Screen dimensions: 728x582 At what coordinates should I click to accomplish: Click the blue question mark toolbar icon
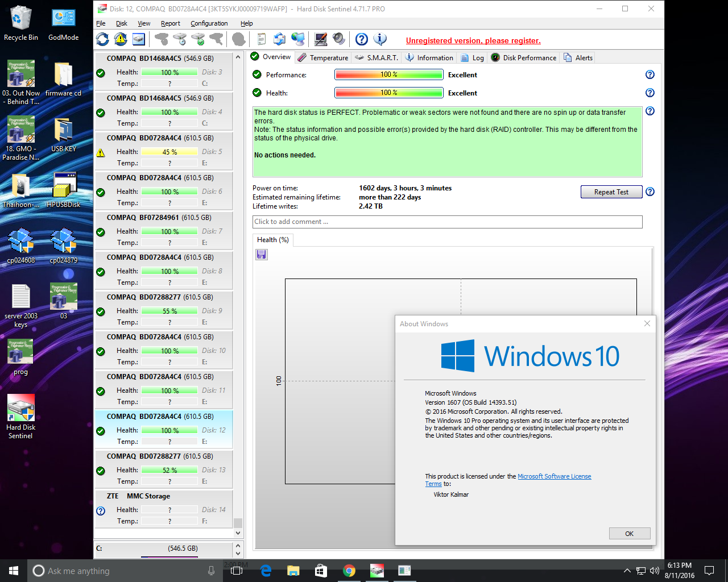tap(362, 39)
